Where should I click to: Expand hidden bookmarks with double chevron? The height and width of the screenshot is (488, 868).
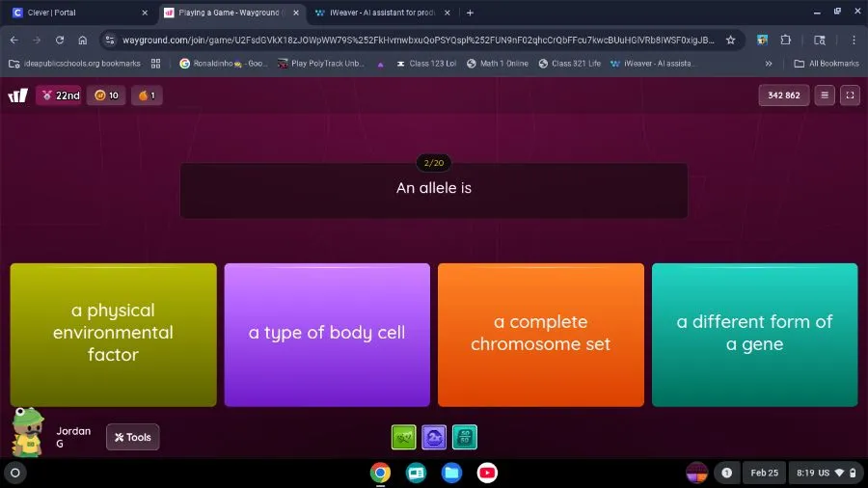[x=769, y=64]
